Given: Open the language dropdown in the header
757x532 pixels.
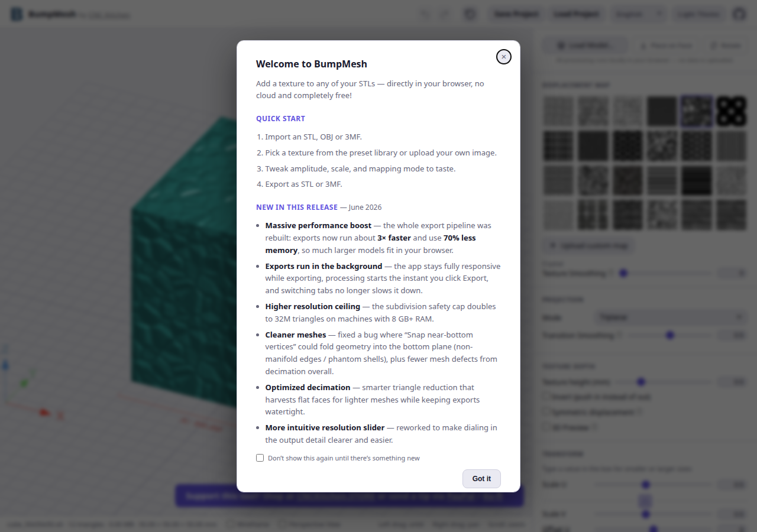Looking at the screenshot, I should pos(640,14).
